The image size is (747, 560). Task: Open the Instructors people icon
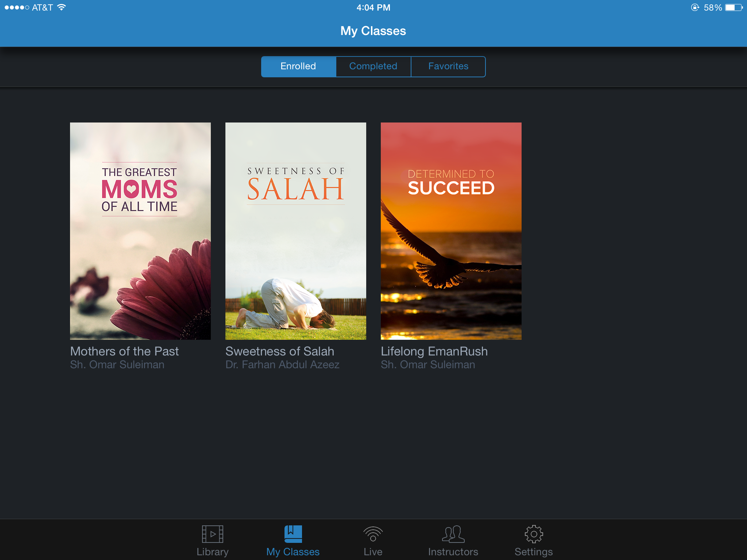coord(453,534)
